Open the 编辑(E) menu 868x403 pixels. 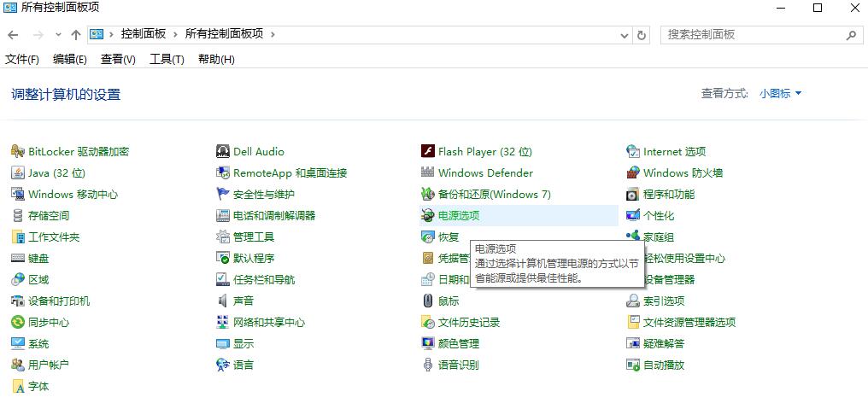pyautogui.click(x=70, y=59)
